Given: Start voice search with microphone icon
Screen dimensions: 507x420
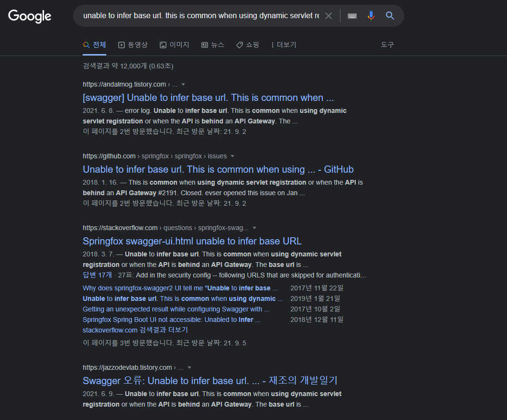Looking at the screenshot, I should pos(371,16).
